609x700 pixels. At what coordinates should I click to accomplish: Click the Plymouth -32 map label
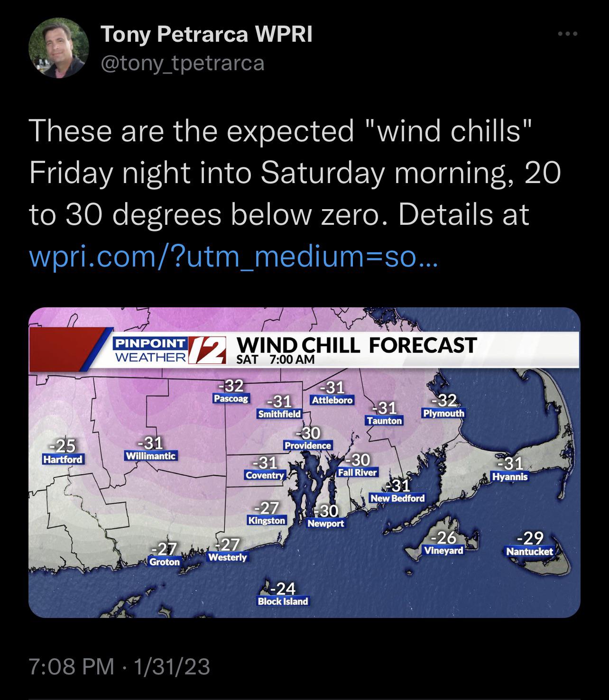click(443, 406)
